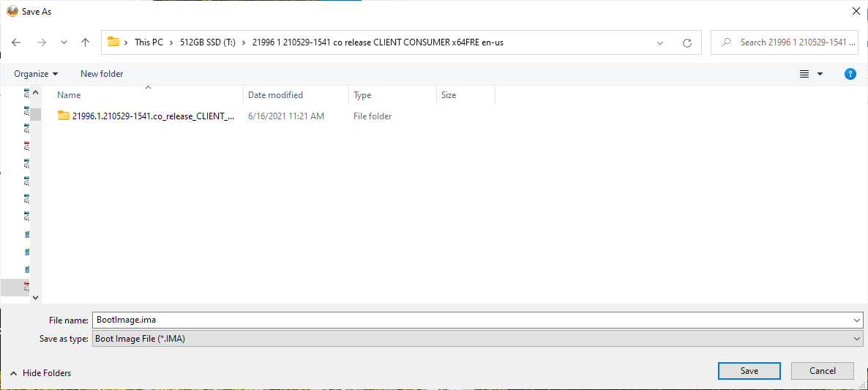
Task: Click New folder in the toolbar
Action: [x=102, y=74]
